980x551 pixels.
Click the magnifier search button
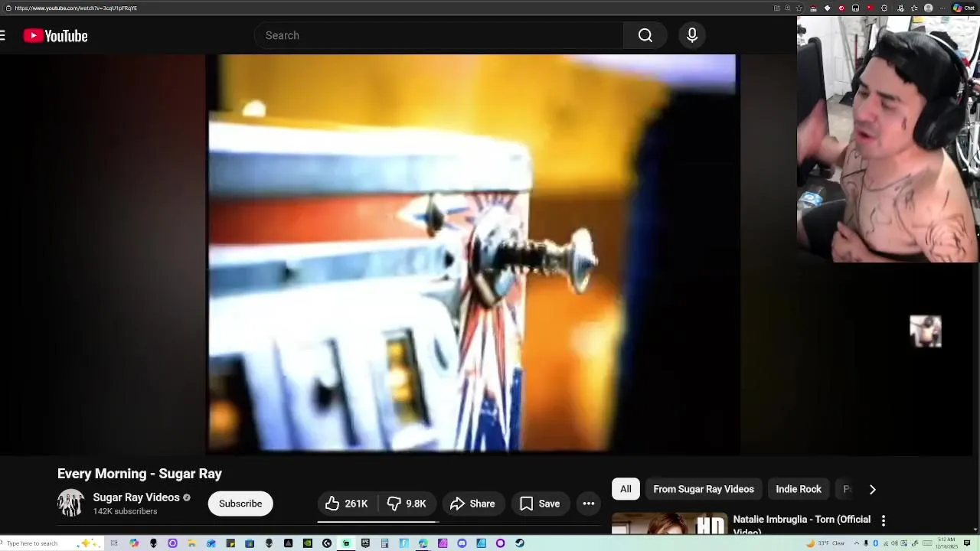click(645, 35)
